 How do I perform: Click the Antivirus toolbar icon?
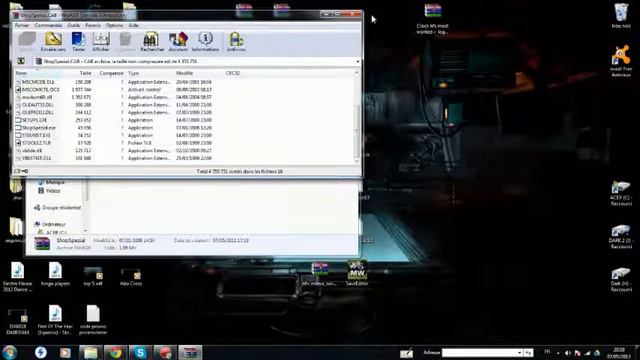[236, 42]
